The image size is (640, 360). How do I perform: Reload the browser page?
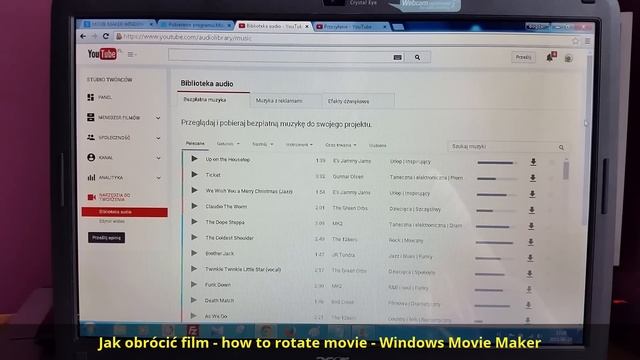pyautogui.click(x=106, y=36)
